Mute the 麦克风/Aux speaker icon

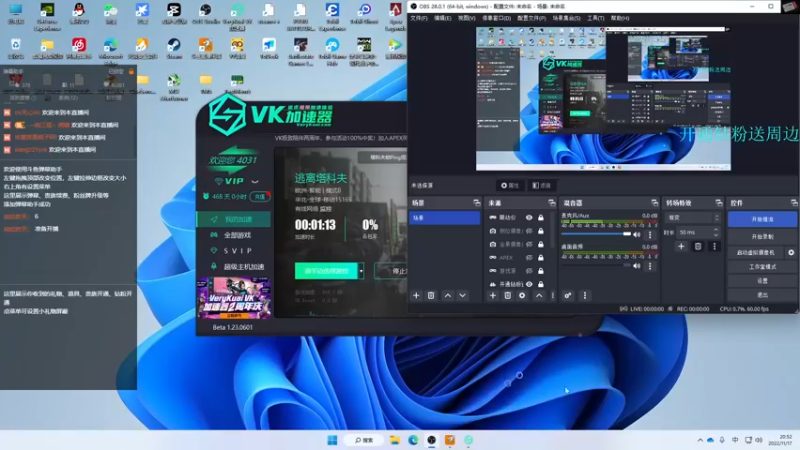[637, 235]
